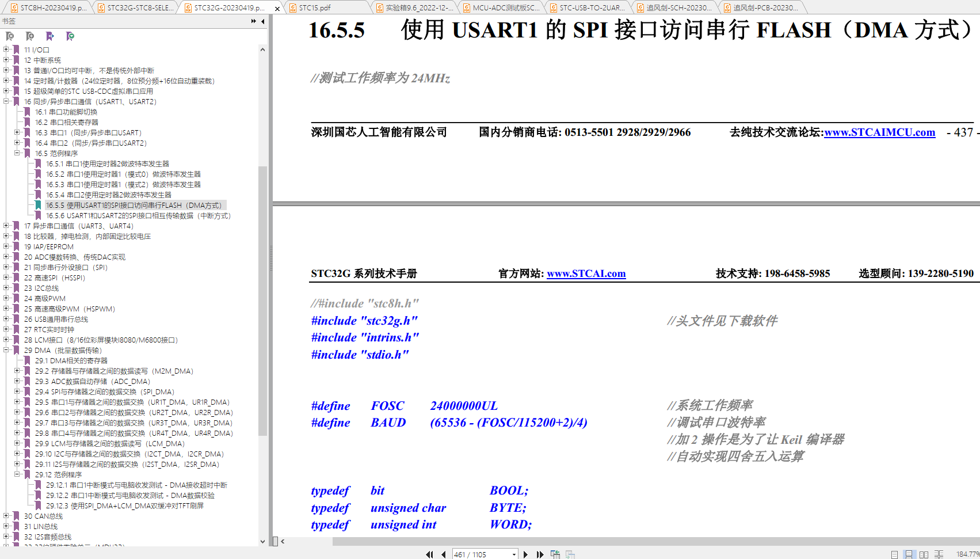Screen dimensions: 980x559
Task: Click the PDF icon on the STC15.pdf tab
Action: coord(293,8)
